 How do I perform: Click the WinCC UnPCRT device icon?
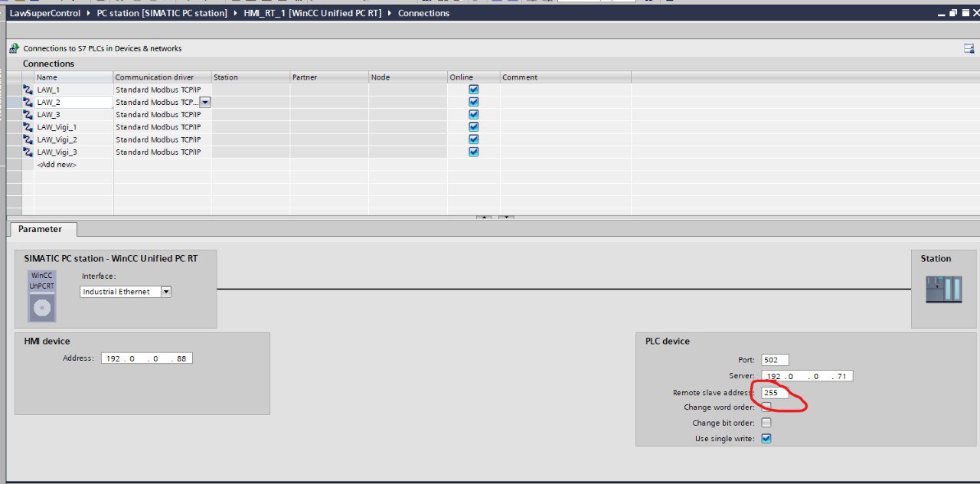pos(42,296)
